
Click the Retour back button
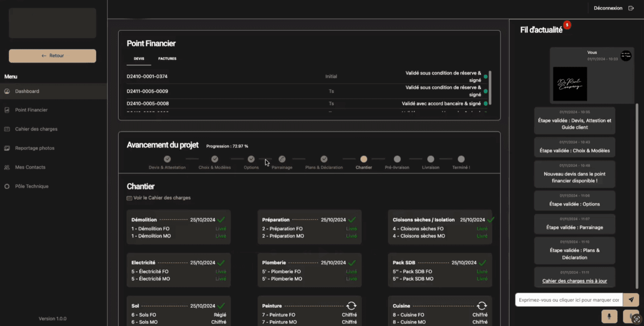click(x=52, y=56)
